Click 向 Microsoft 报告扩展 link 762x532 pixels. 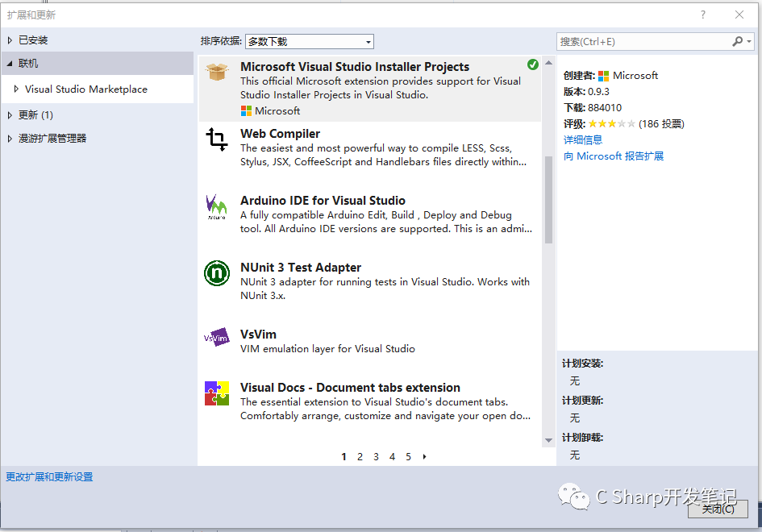click(614, 156)
